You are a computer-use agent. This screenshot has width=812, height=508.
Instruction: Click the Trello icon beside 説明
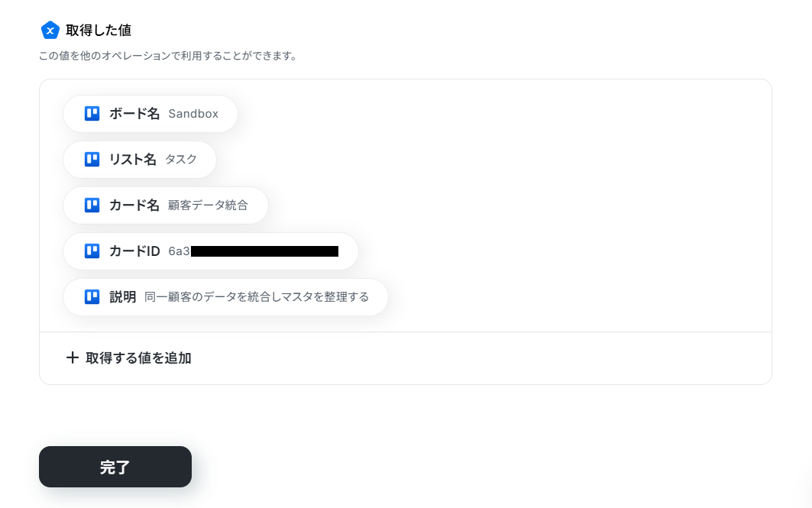[92, 296]
